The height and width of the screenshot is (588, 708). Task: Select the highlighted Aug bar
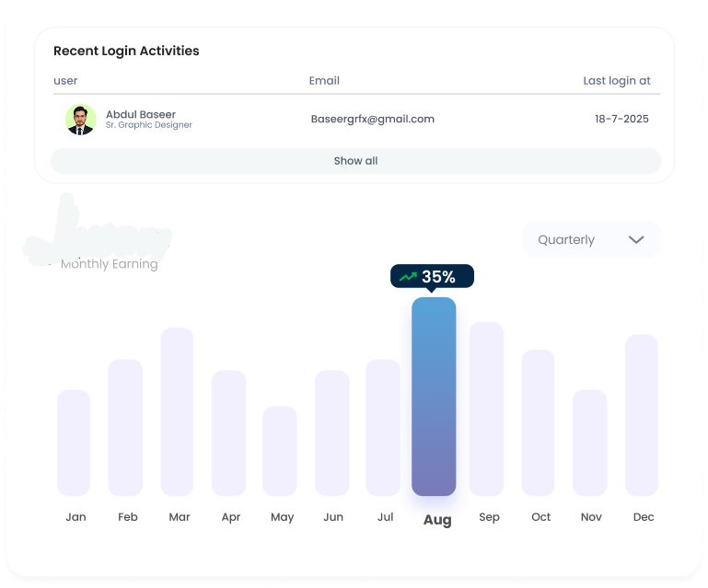point(434,396)
